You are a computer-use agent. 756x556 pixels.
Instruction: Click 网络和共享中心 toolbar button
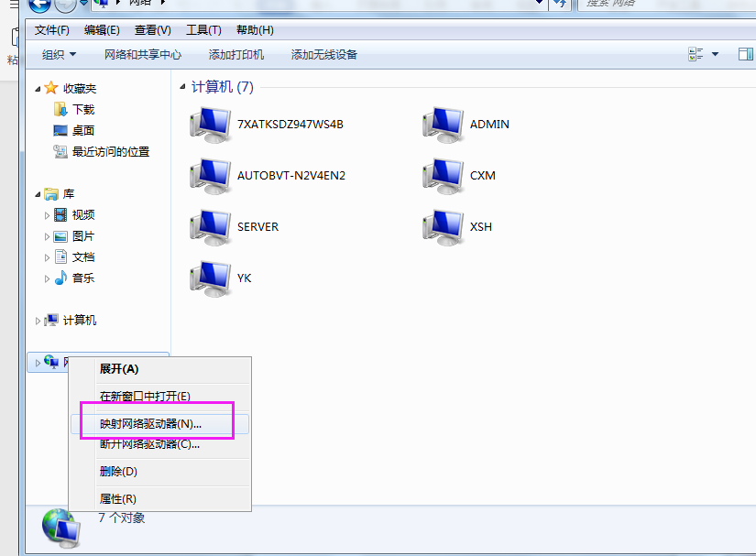tap(143, 54)
